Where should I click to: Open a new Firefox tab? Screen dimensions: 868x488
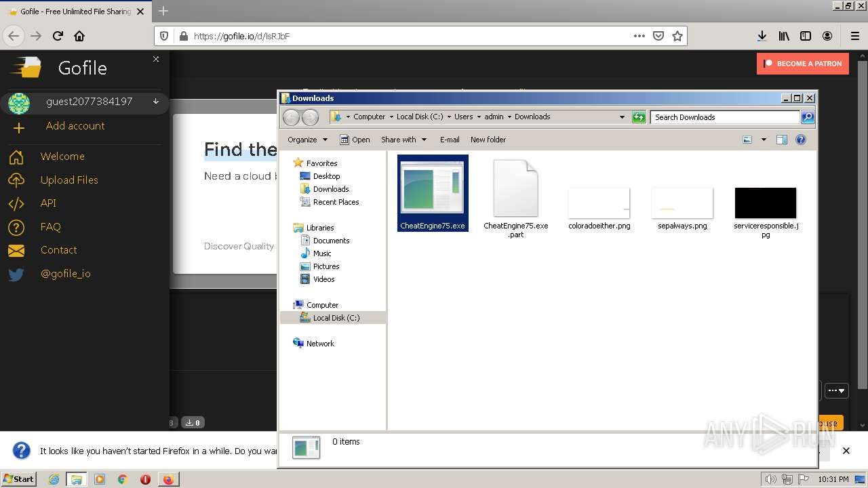coord(163,11)
